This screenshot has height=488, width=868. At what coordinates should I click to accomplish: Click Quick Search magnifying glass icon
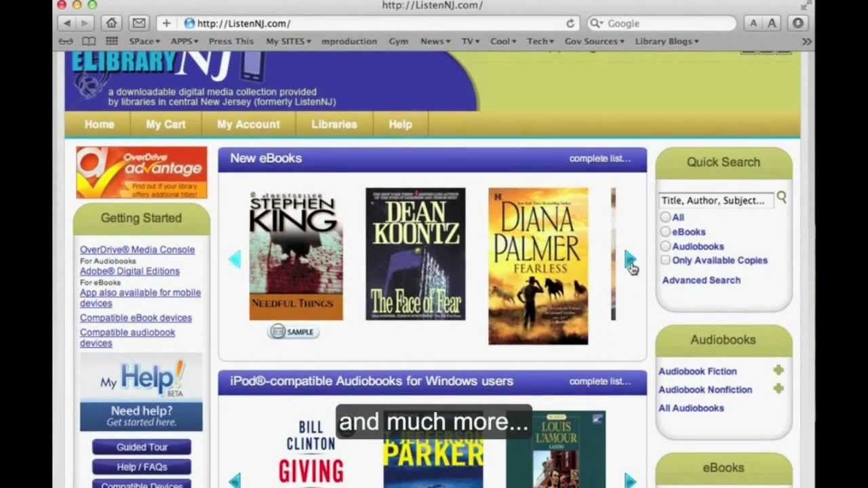coord(782,197)
